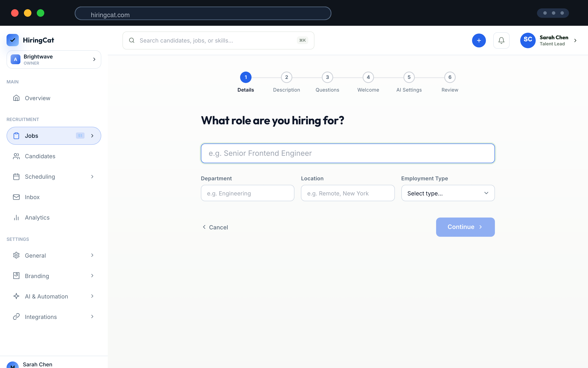Focus the search candidates input
Image resolution: width=588 pixels, height=368 pixels.
[218, 40]
